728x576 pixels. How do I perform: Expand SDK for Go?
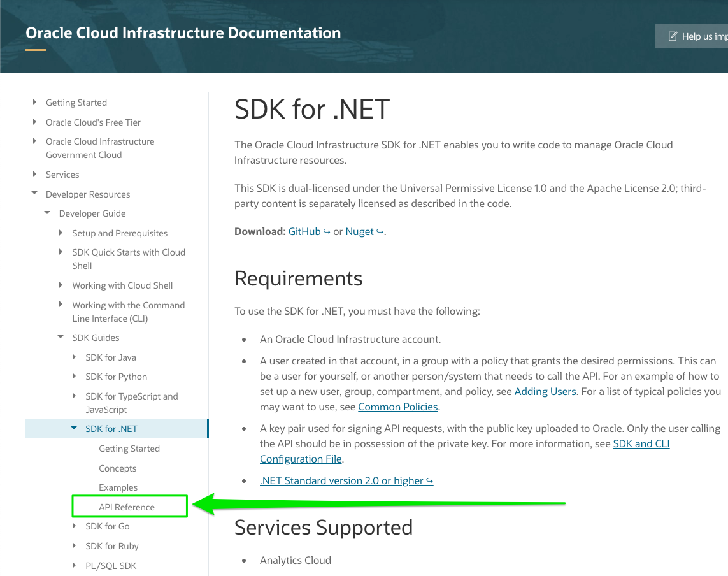point(74,526)
